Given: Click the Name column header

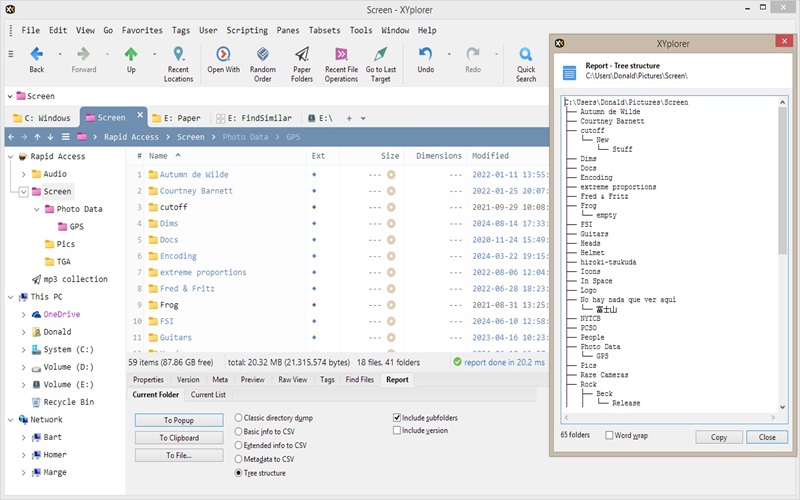Looking at the screenshot, I should tap(158, 156).
